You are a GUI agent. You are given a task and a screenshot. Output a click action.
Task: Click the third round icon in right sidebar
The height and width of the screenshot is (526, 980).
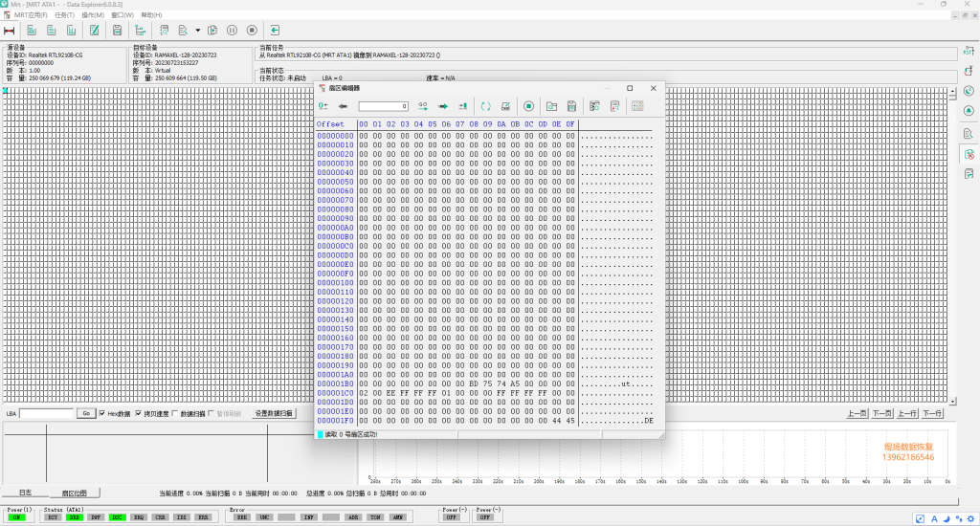pos(969,91)
